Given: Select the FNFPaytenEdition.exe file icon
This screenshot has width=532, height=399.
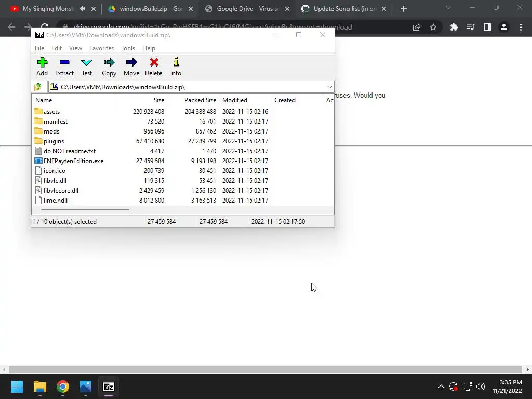Looking at the screenshot, I should (38, 161).
